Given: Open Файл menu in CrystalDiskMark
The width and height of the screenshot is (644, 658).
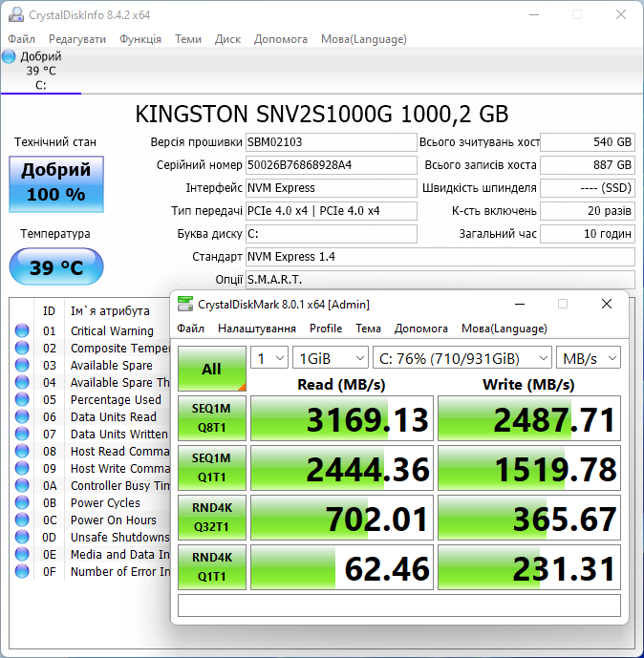Looking at the screenshot, I should 190,329.
